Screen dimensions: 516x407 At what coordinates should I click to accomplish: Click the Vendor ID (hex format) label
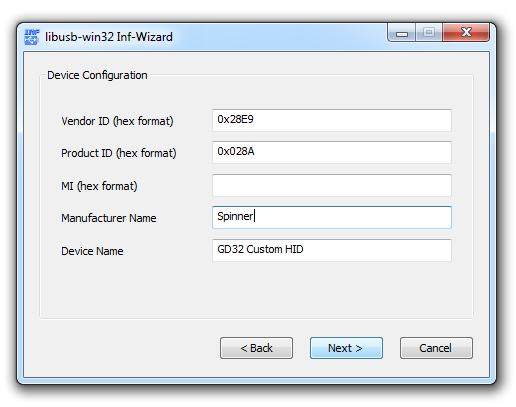click(117, 121)
